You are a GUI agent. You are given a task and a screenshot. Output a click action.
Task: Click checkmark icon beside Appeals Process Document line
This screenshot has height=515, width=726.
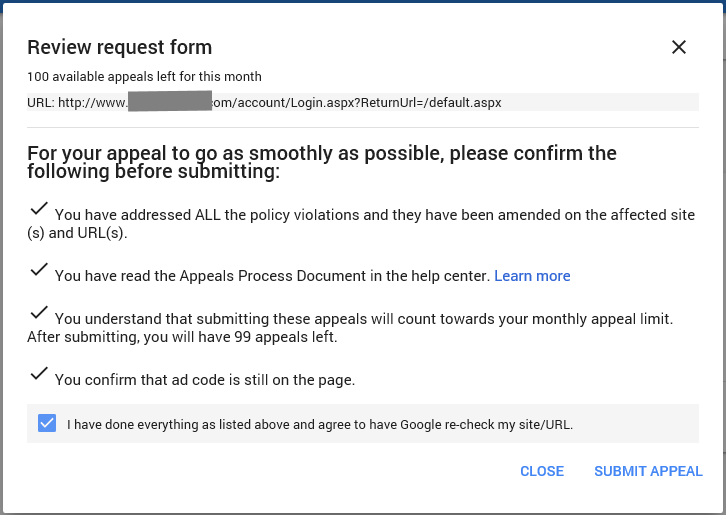pyautogui.click(x=39, y=269)
